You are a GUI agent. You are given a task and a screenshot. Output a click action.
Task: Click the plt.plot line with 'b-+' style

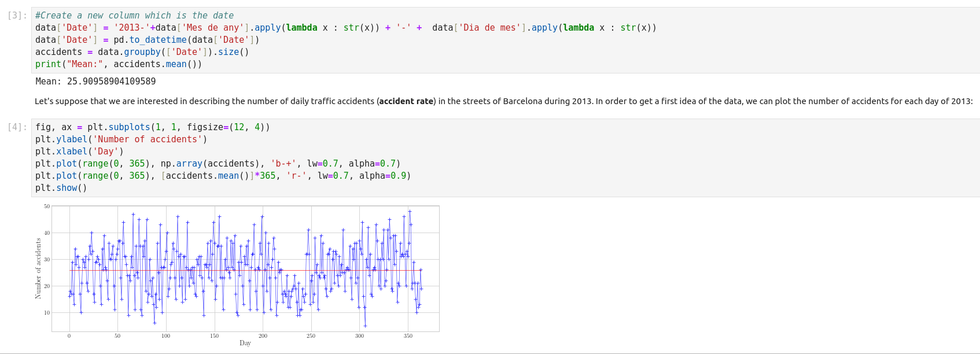(x=218, y=164)
